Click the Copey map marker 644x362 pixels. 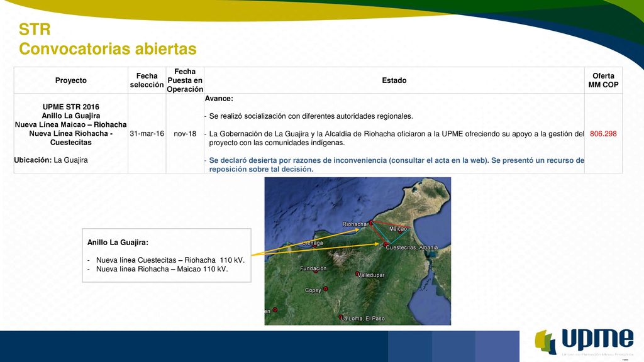pyautogui.click(x=325, y=288)
